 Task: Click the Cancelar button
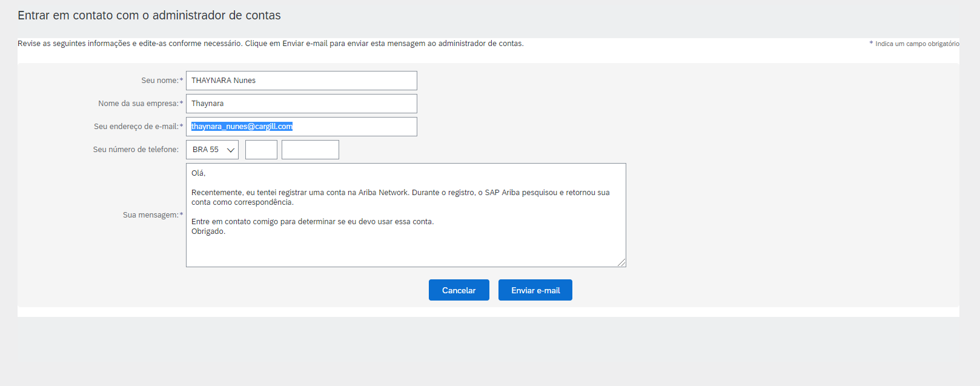pos(459,290)
